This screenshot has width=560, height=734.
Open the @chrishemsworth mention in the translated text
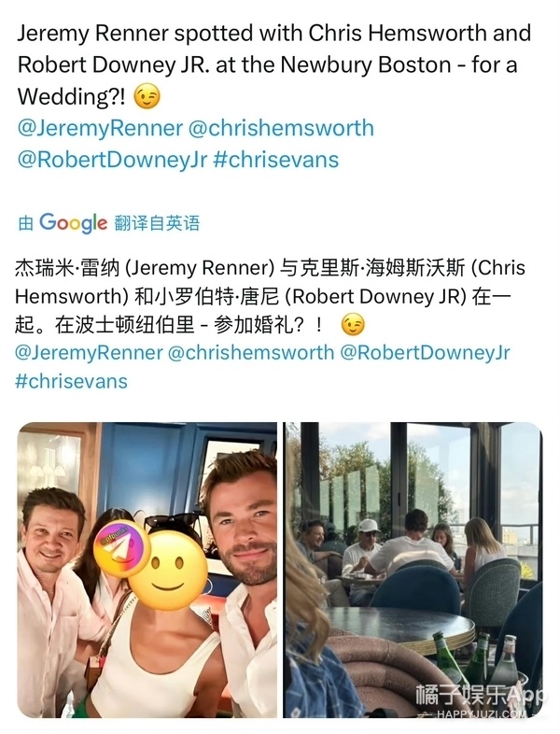pos(251,352)
